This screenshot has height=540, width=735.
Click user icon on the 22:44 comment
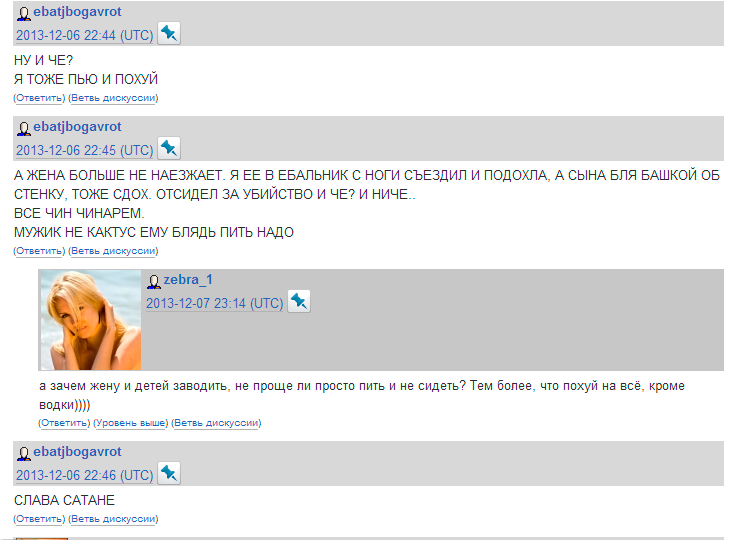point(23,13)
